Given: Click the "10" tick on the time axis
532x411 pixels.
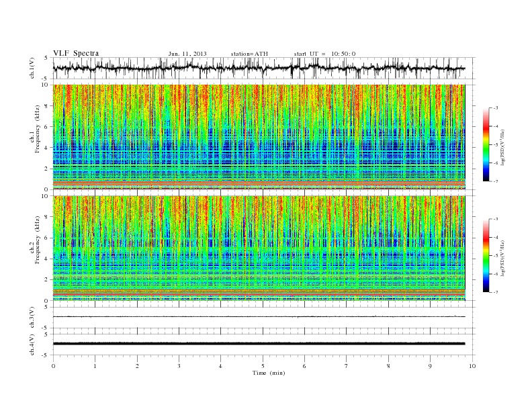Looking at the screenshot, I should coord(472,366).
